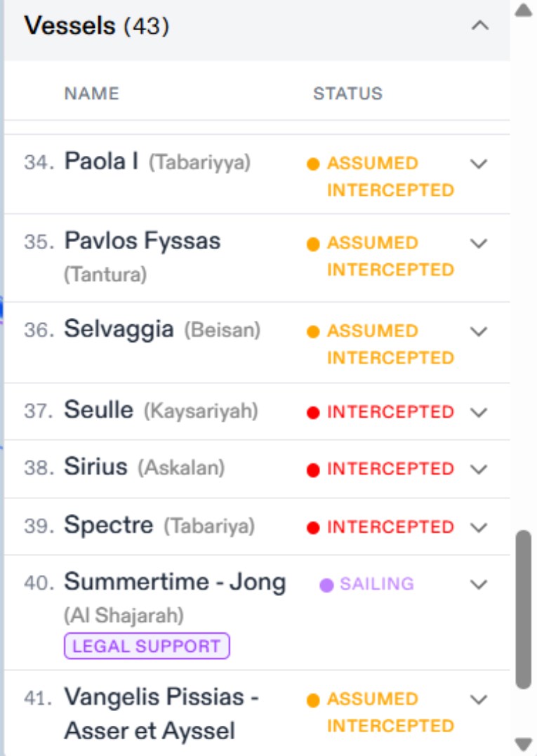The image size is (537, 756).
Task: Click the LEGAL SUPPORT badge
Action: point(147,646)
